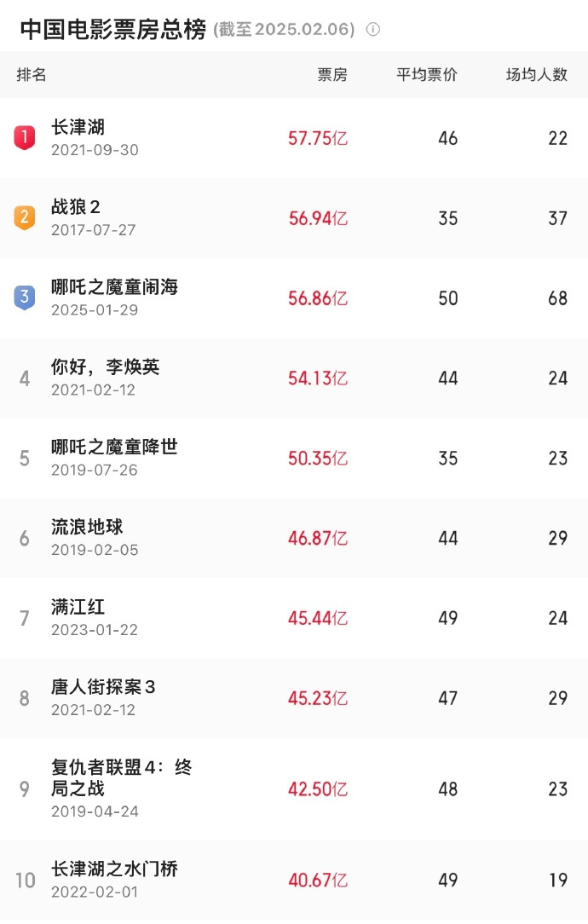The width and height of the screenshot is (588, 924).
Task: Click the blue rank 3 badge
Action: [x=24, y=297]
